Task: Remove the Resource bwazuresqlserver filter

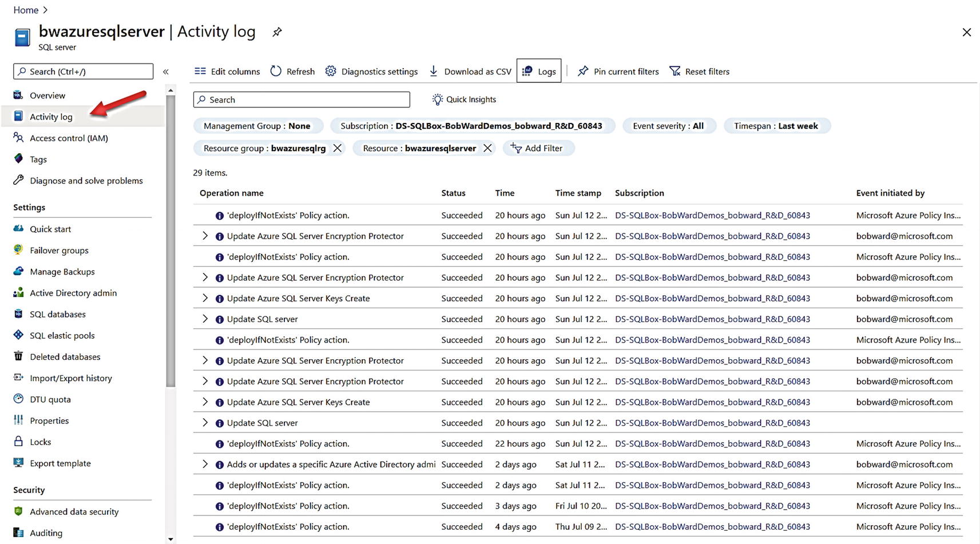Action: pyautogui.click(x=487, y=148)
